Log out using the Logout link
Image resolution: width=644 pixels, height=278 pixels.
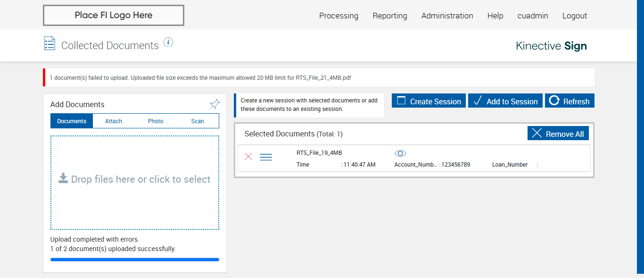point(574,16)
